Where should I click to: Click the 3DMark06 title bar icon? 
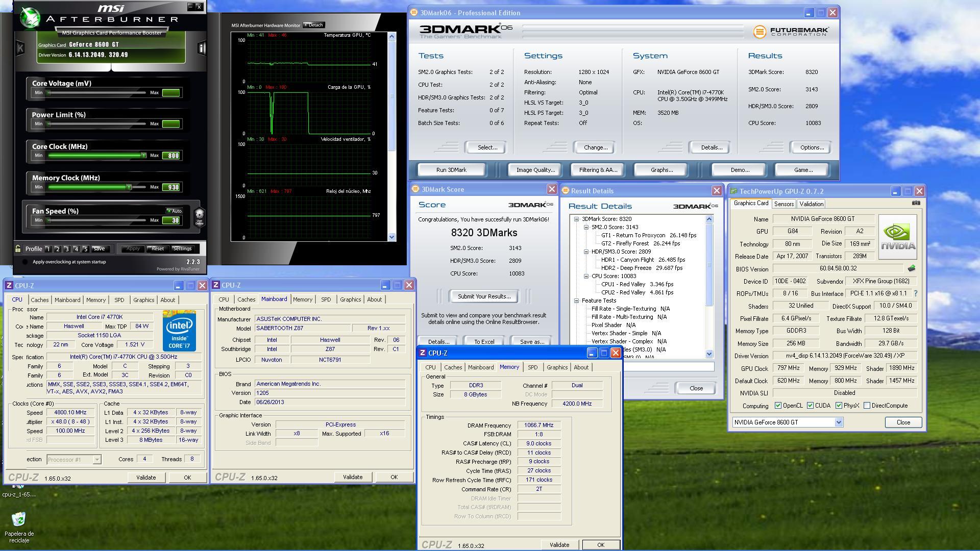(414, 13)
